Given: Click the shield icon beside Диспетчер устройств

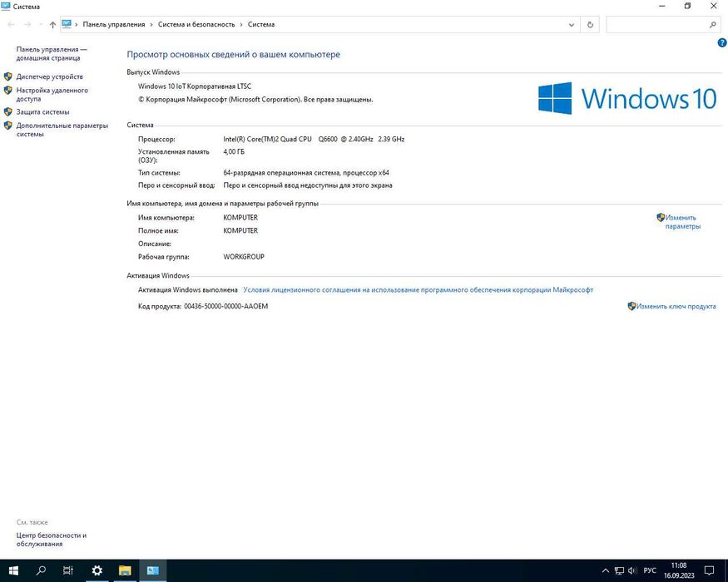Looking at the screenshot, I should [x=7, y=76].
